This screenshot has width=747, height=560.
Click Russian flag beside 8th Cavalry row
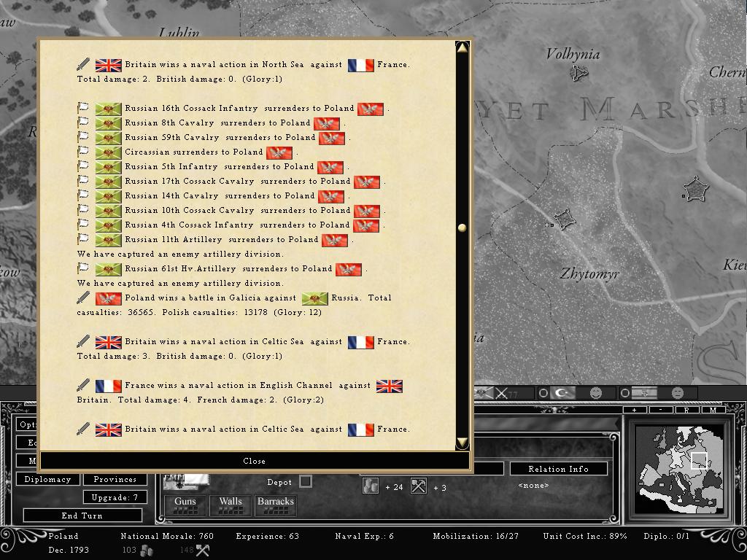click(108, 123)
